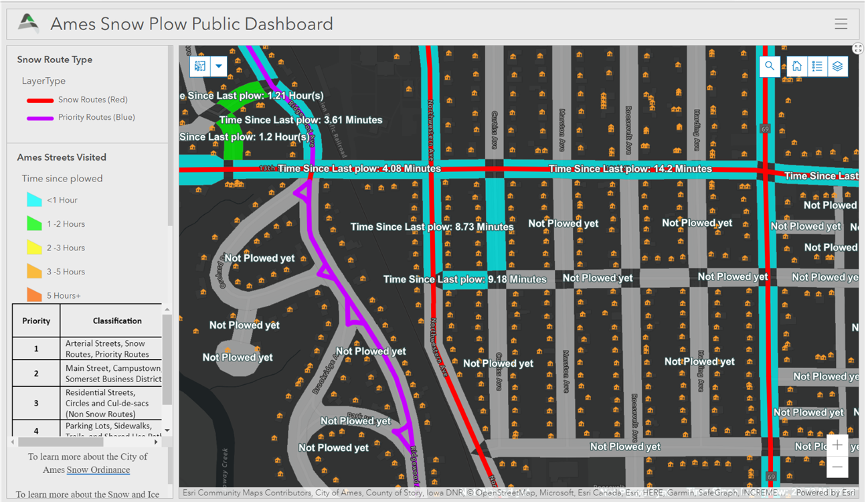Click the 'Priority Routes (Blue)' label
868x502 pixels.
tap(96, 117)
